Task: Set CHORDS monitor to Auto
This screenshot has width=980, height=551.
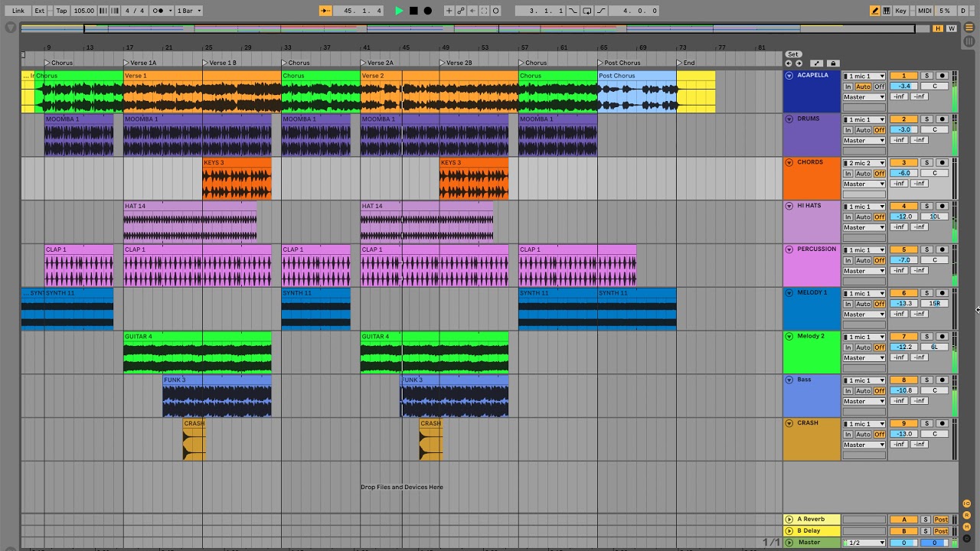Action: point(864,174)
